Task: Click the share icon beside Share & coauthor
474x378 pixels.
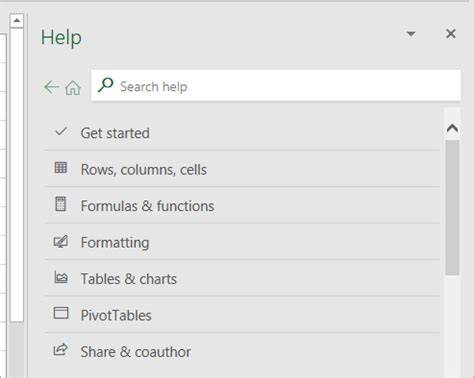Action: [61, 349]
